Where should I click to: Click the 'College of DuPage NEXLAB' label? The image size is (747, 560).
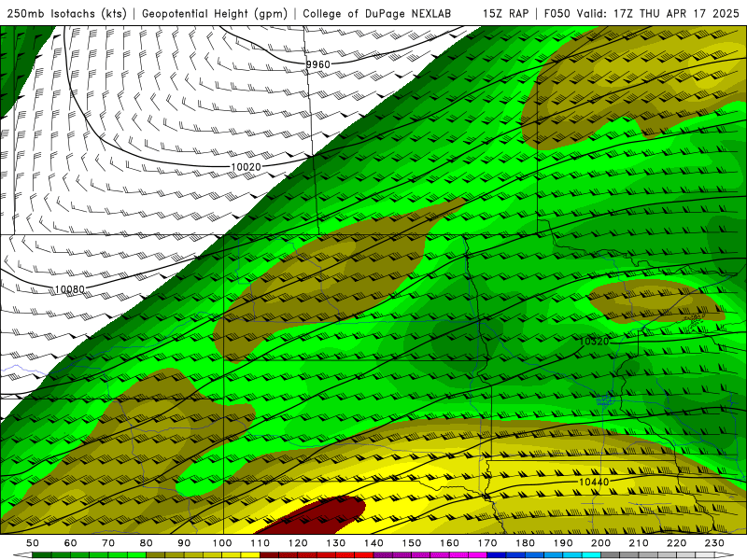click(376, 13)
